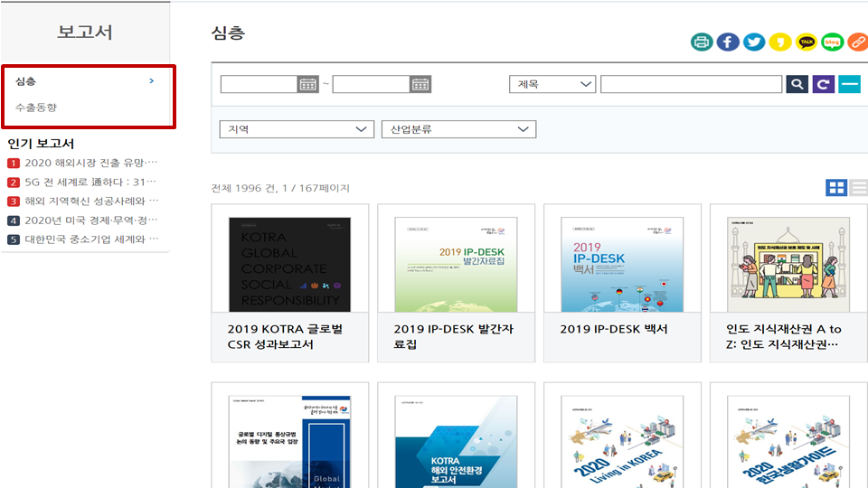Open 2019 IP-DESK 백서 cover image
868x488 pixels.
point(622,265)
